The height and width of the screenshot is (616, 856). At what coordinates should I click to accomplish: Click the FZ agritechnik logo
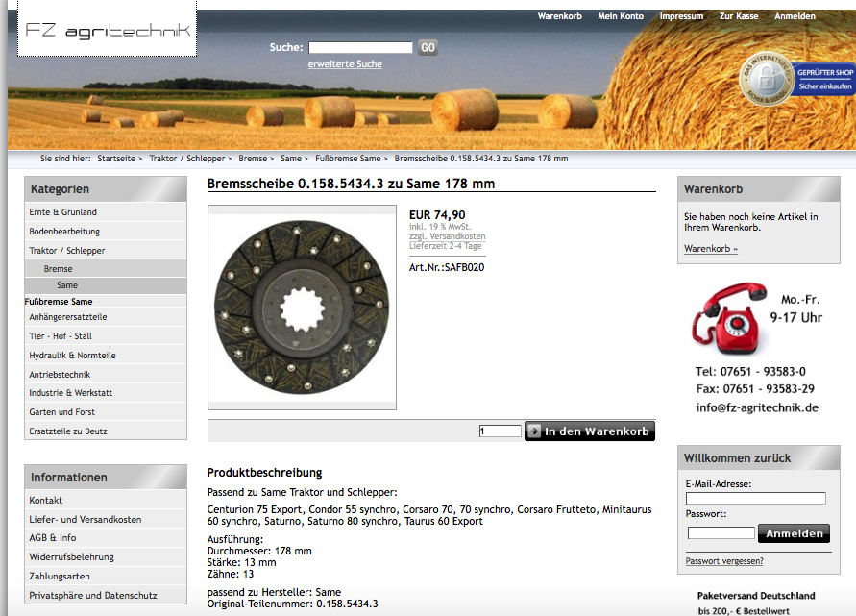[x=108, y=31]
